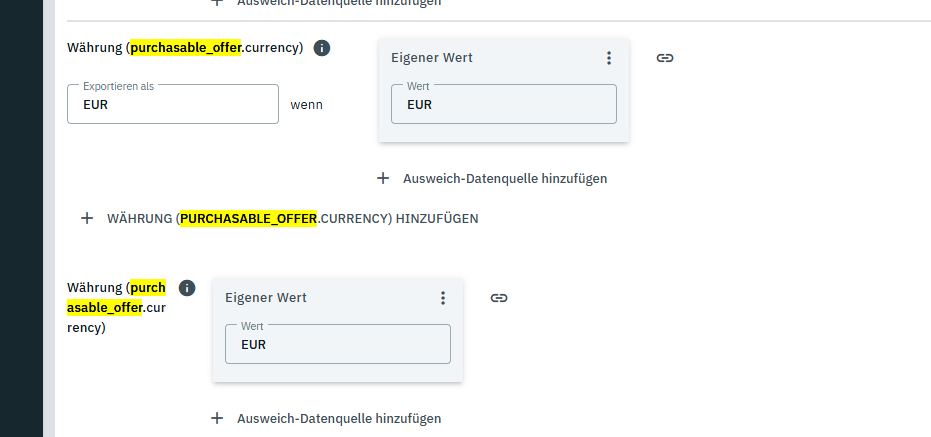This screenshot has height=437, width=931.
Task: Open three-dot menu of lower Eigener Wert card
Action: pos(443,298)
